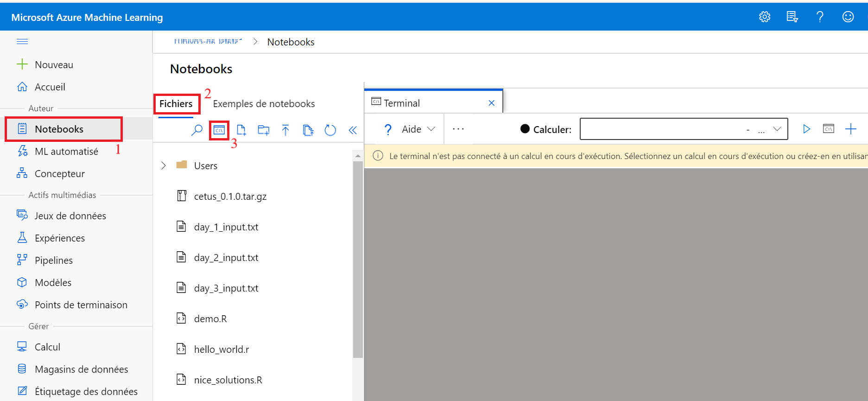Screen dimensions: 868x401
Task: Open nice_solutions.R file
Action: [219, 380]
